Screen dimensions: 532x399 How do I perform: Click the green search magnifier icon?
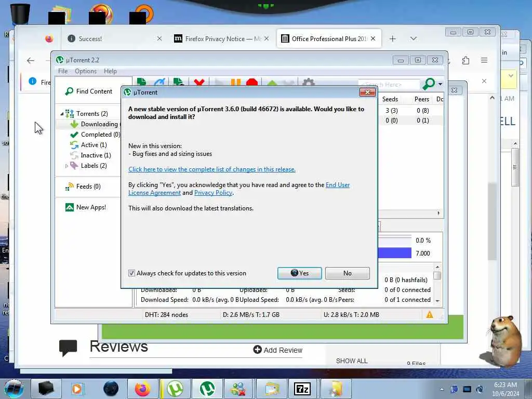429,84
